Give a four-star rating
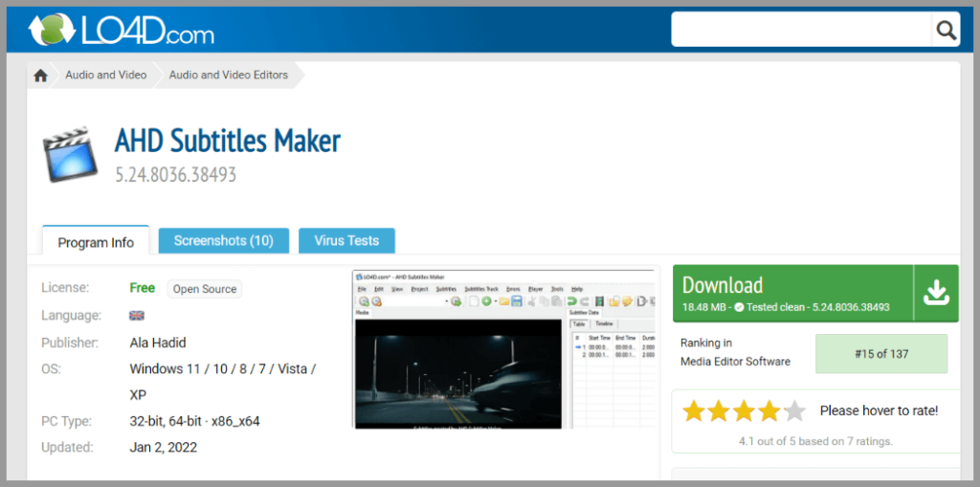This screenshot has height=487, width=980. coord(768,411)
